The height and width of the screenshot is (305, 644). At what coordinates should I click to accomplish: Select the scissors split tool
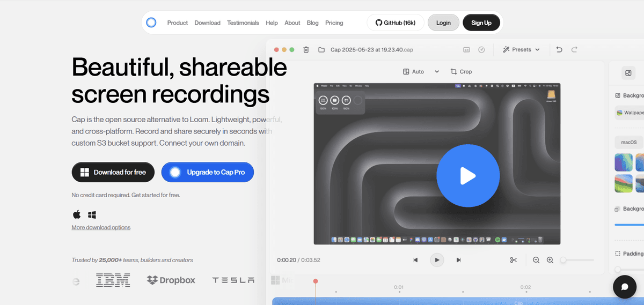[x=514, y=260]
